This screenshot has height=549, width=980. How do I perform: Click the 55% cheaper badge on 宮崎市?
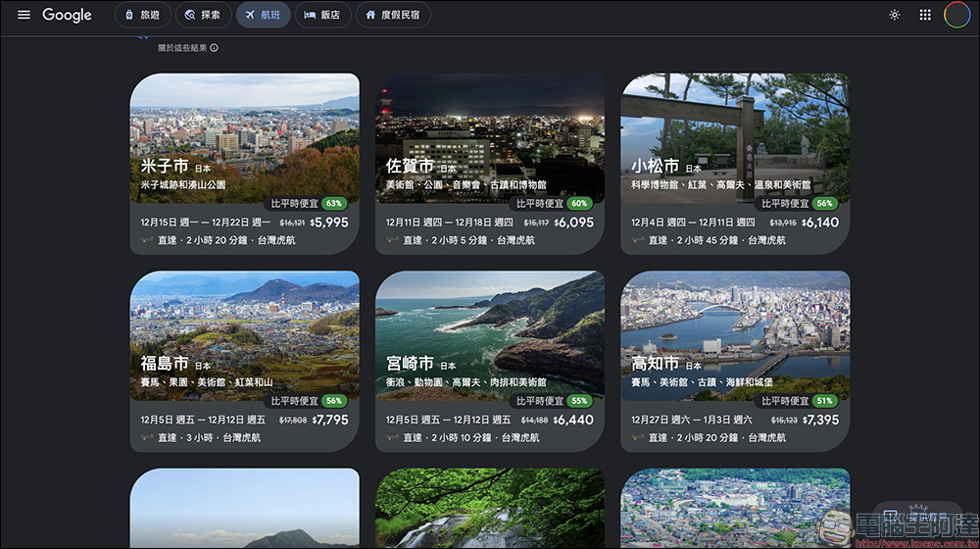[579, 401]
